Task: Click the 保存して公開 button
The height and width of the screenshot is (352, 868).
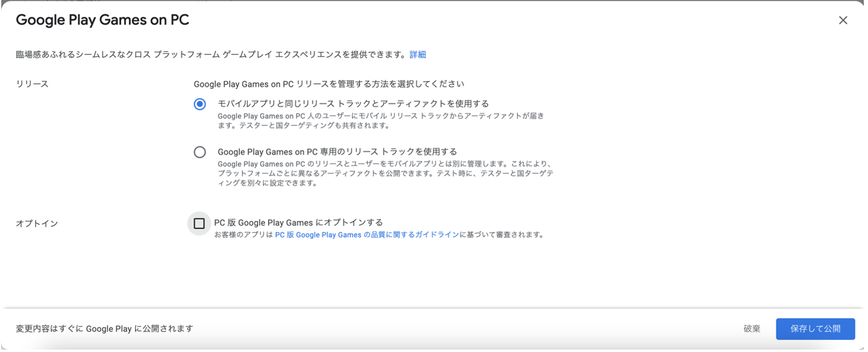Action: pos(815,329)
